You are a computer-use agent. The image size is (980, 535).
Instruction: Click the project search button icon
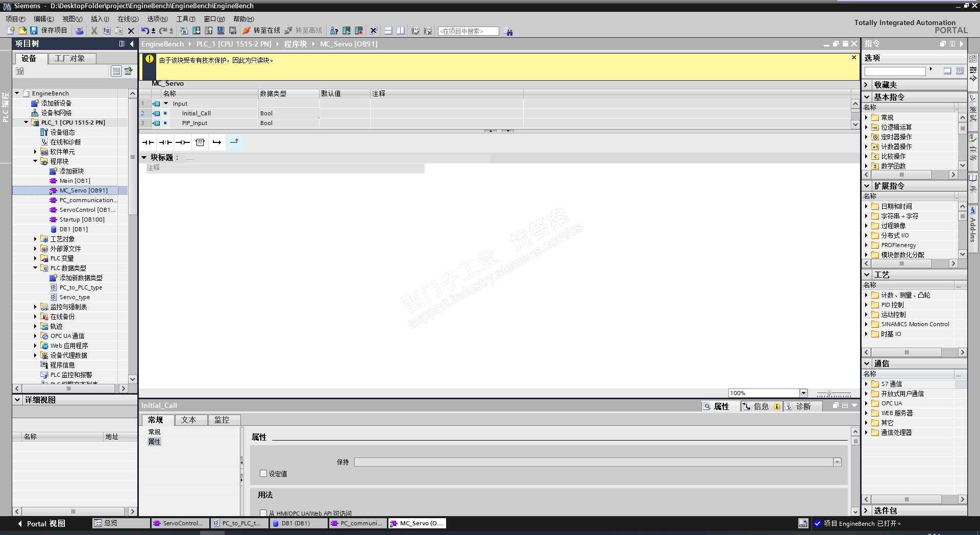pyautogui.click(x=508, y=31)
